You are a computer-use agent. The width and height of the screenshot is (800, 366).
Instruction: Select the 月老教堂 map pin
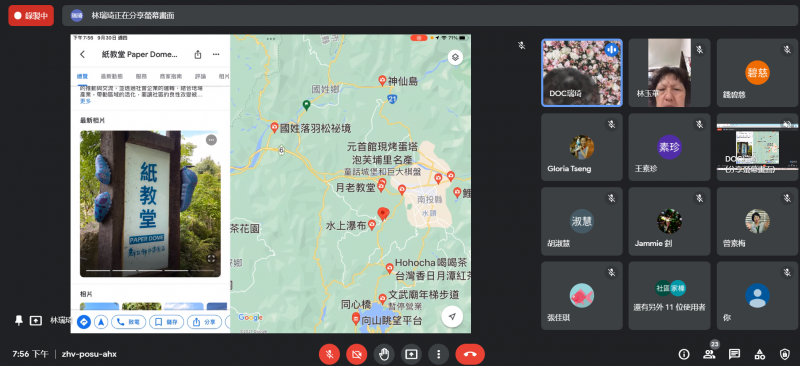pos(381,187)
